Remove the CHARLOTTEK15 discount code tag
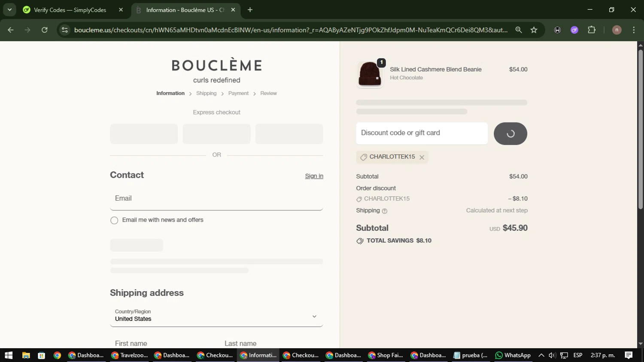The height and width of the screenshot is (362, 644). click(422, 157)
